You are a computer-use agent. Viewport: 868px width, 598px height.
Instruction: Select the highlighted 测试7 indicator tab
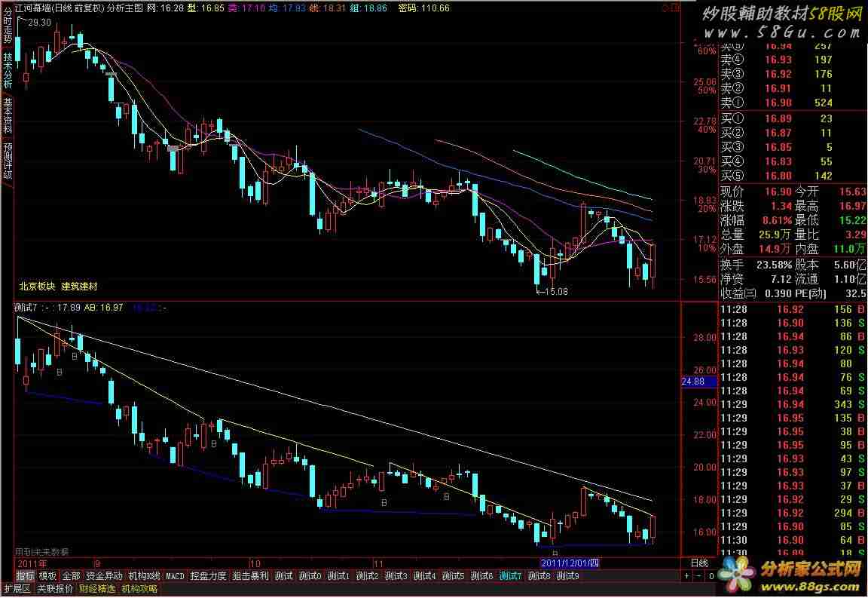tap(510, 576)
